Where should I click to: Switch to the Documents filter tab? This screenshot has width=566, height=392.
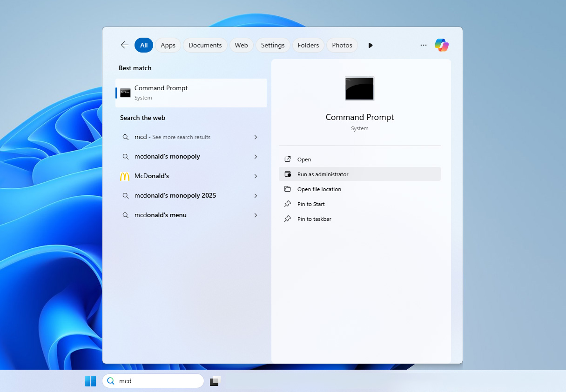pos(205,45)
